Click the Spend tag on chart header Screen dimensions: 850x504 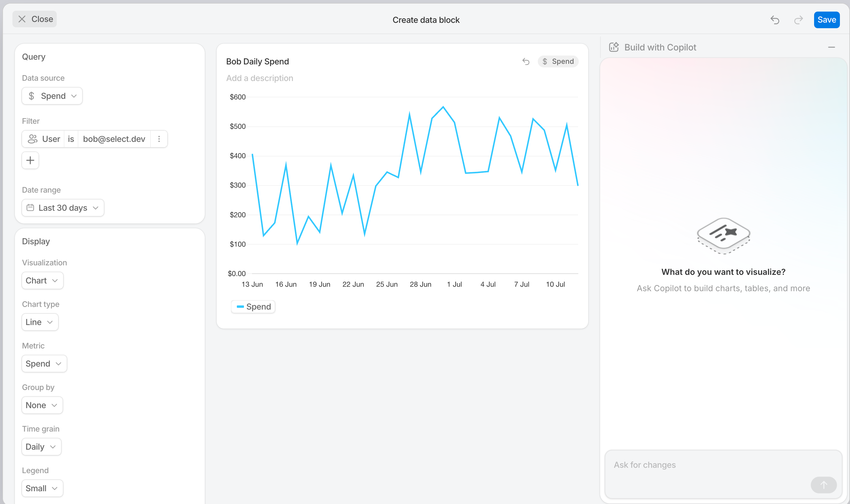558,61
